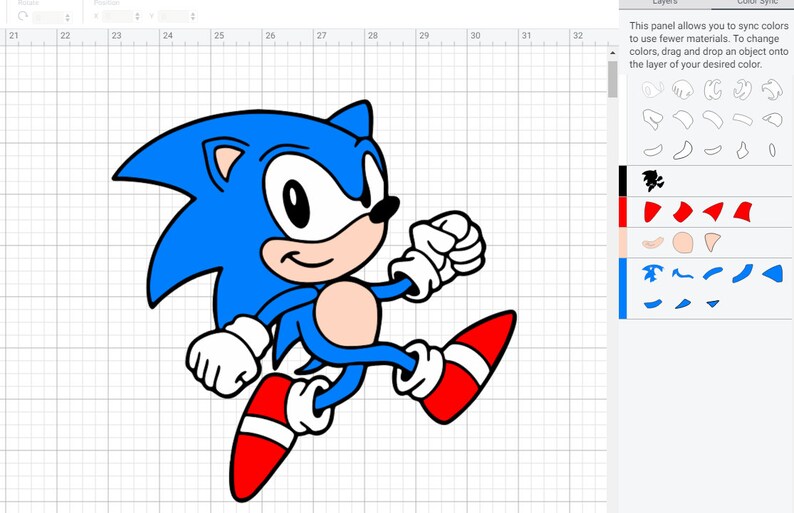Click the Rotate angle stepper arrows
Screen dimensions: 794x513
tap(67, 17)
